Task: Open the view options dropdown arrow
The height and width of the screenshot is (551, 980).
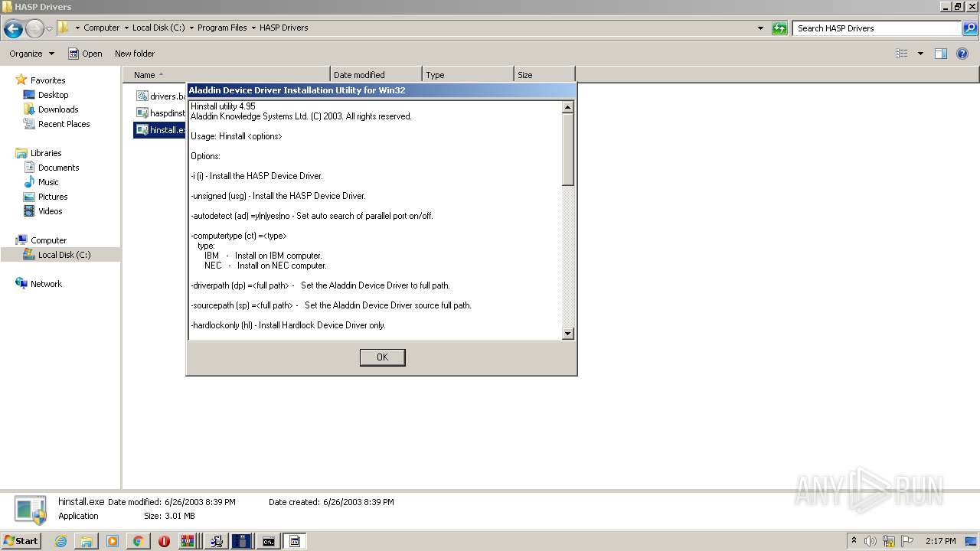Action: click(920, 54)
